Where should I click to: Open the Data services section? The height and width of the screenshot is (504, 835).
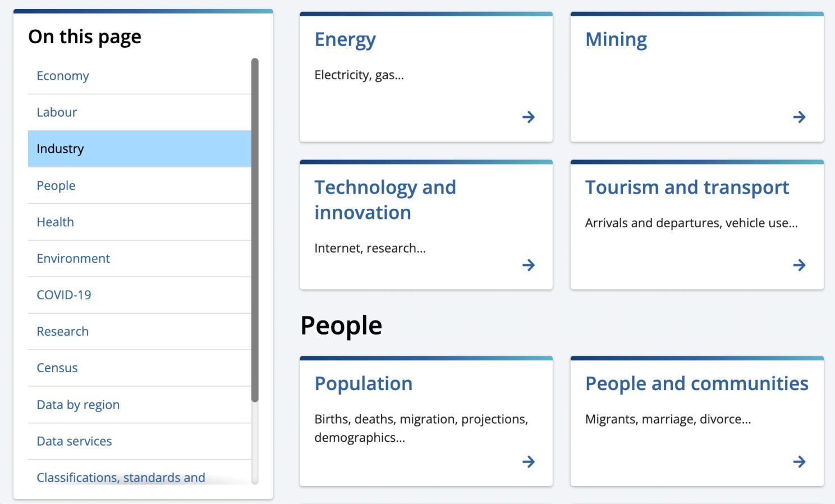coord(74,441)
